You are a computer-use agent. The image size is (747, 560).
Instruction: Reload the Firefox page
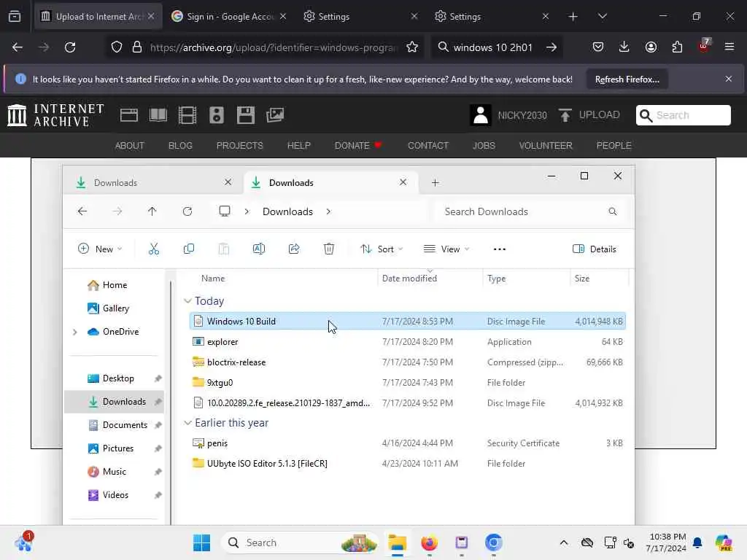click(70, 47)
